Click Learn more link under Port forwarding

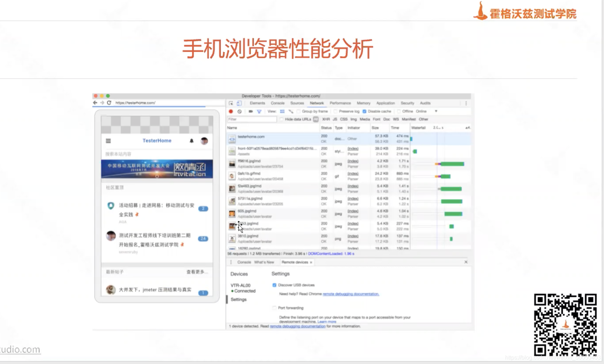click(327, 321)
